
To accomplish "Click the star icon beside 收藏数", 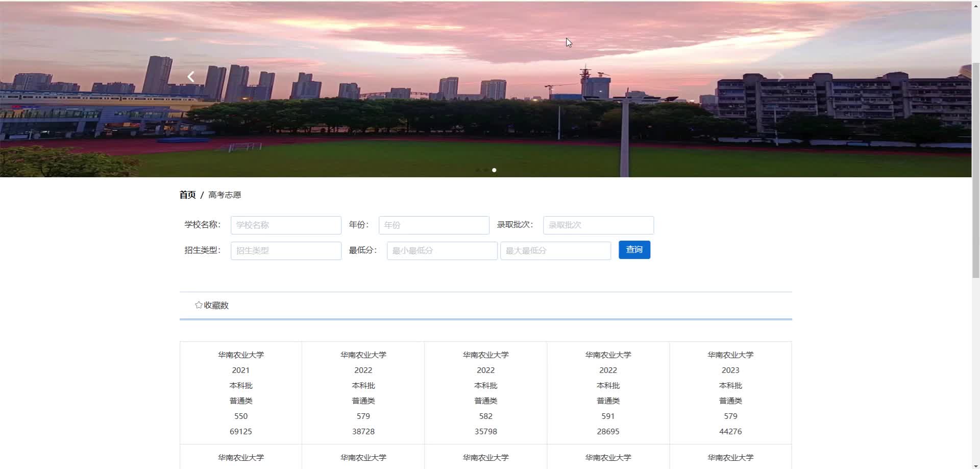I will [x=199, y=305].
